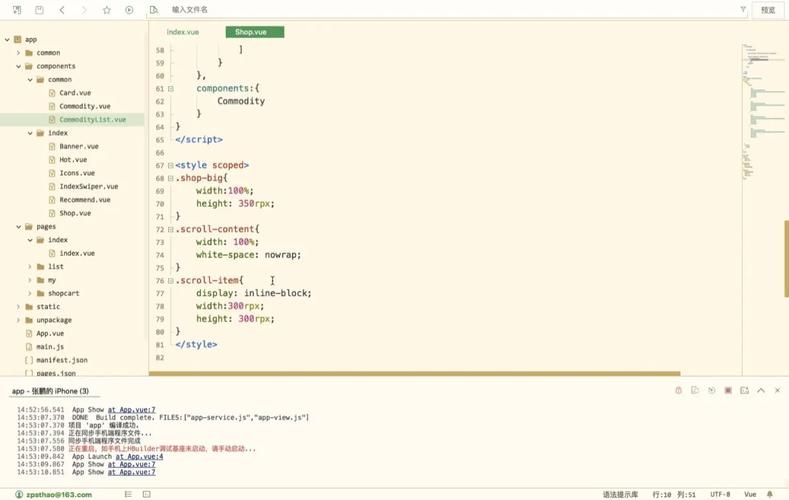Click the restart run icon in console toolbar
The height and width of the screenshot is (500, 789).
coord(712,390)
